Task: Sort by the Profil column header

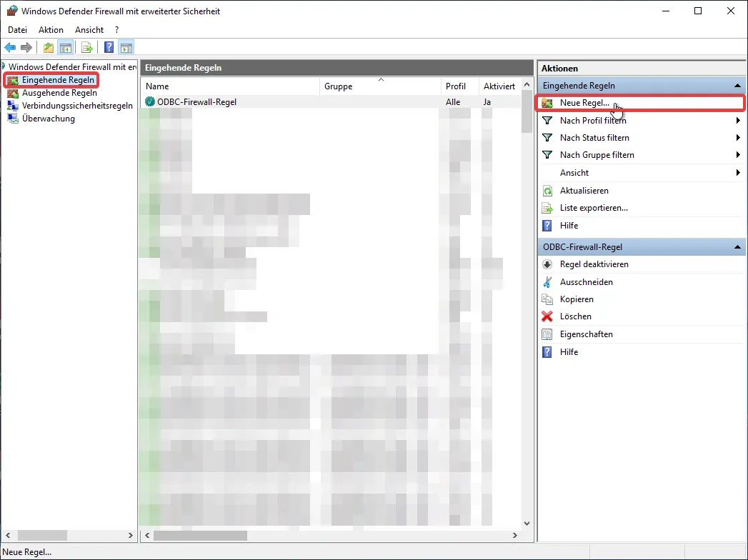Action: pos(459,86)
